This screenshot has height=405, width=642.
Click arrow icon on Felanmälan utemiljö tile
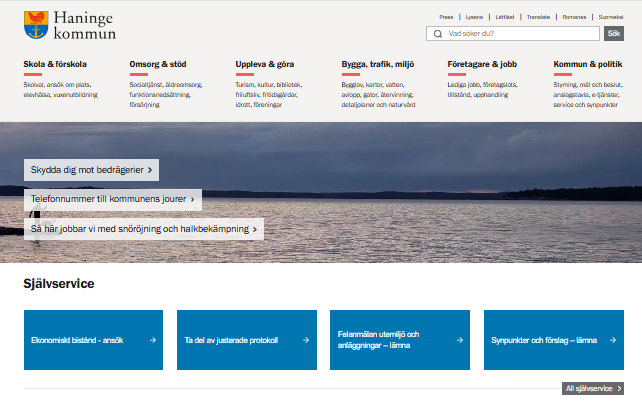[x=459, y=340]
